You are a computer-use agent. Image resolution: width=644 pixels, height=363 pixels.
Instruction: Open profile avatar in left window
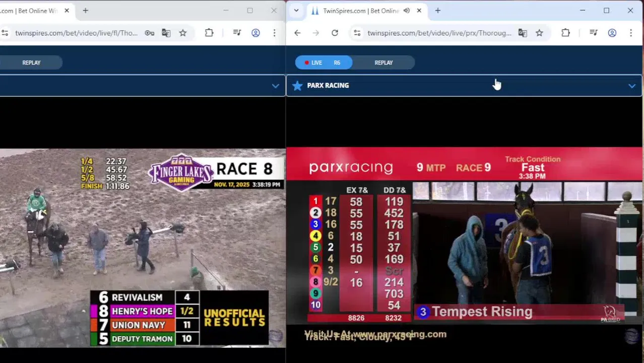[x=255, y=33]
